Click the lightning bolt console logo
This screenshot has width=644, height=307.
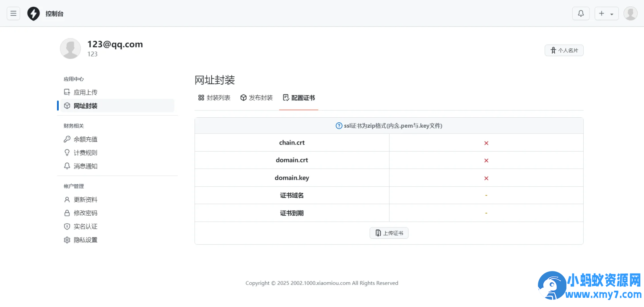34,13
